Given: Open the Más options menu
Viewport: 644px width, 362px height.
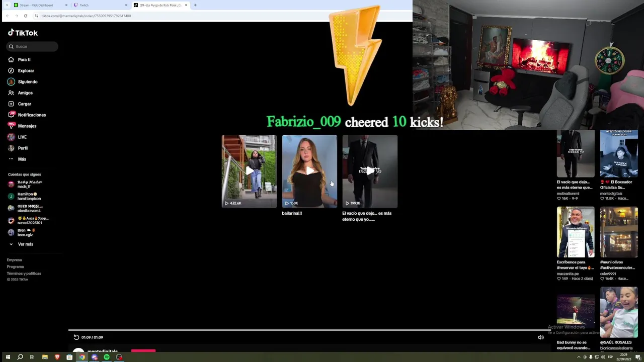Looking at the screenshot, I should tap(22, 159).
